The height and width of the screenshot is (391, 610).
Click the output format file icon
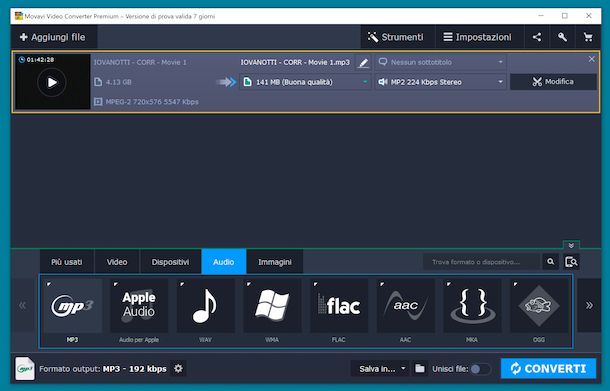[x=25, y=368]
